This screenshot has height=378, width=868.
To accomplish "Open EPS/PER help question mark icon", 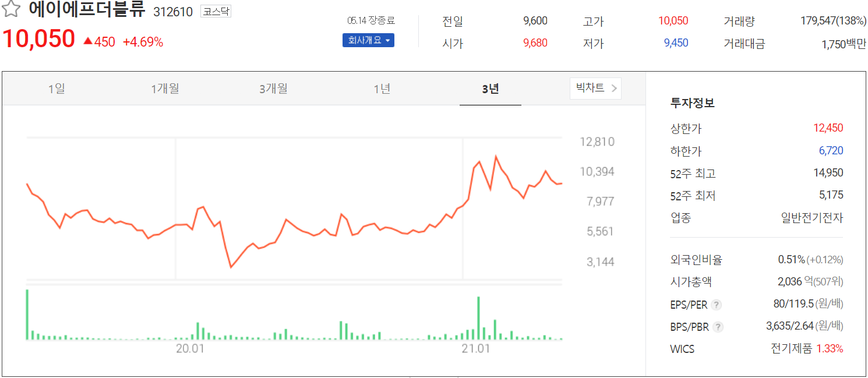I will click(717, 305).
